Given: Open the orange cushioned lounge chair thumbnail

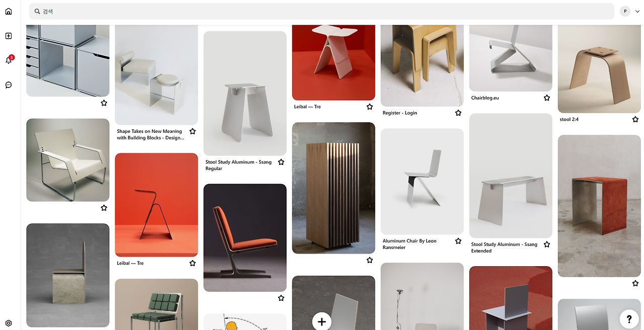Looking at the screenshot, I should coord(245,238).
